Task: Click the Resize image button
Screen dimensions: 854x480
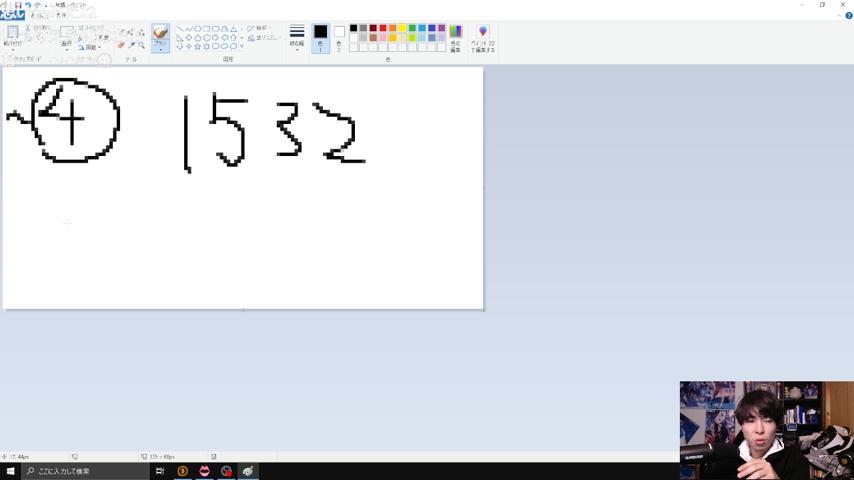Action: pos(93,38)
